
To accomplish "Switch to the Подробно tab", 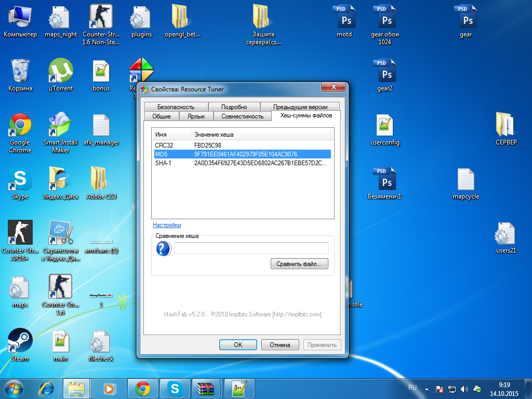I will pyautogui.click(x=234, y=107).
